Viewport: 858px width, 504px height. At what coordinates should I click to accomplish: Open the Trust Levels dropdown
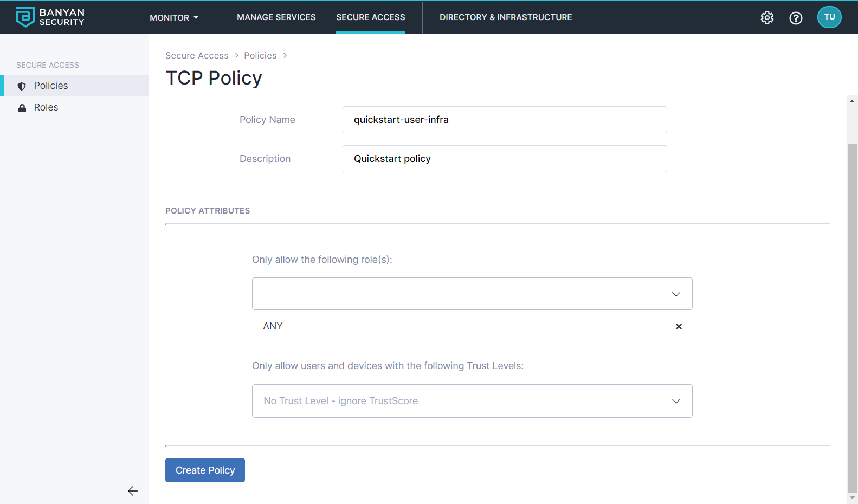tap(472, 401)
